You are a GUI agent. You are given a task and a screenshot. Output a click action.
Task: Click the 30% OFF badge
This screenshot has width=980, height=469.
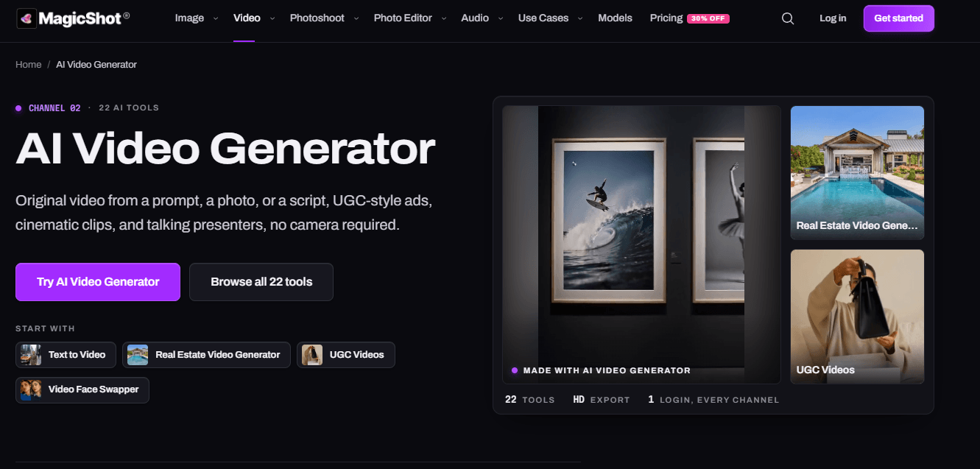708,19
